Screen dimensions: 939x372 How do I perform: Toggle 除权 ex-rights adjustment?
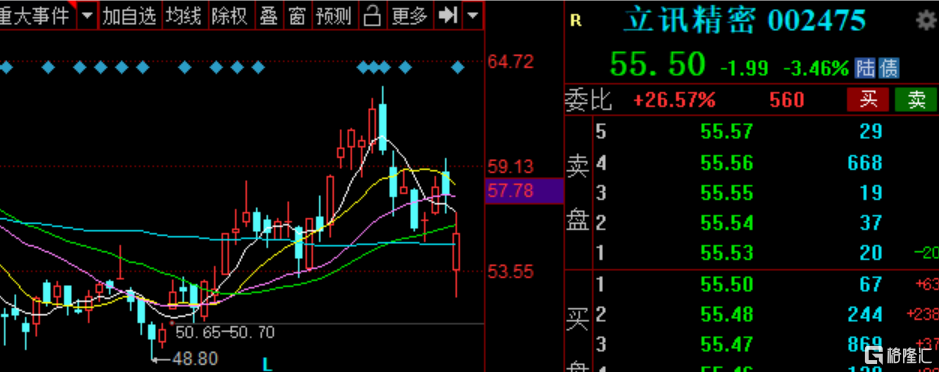click(x=230, y=16)
